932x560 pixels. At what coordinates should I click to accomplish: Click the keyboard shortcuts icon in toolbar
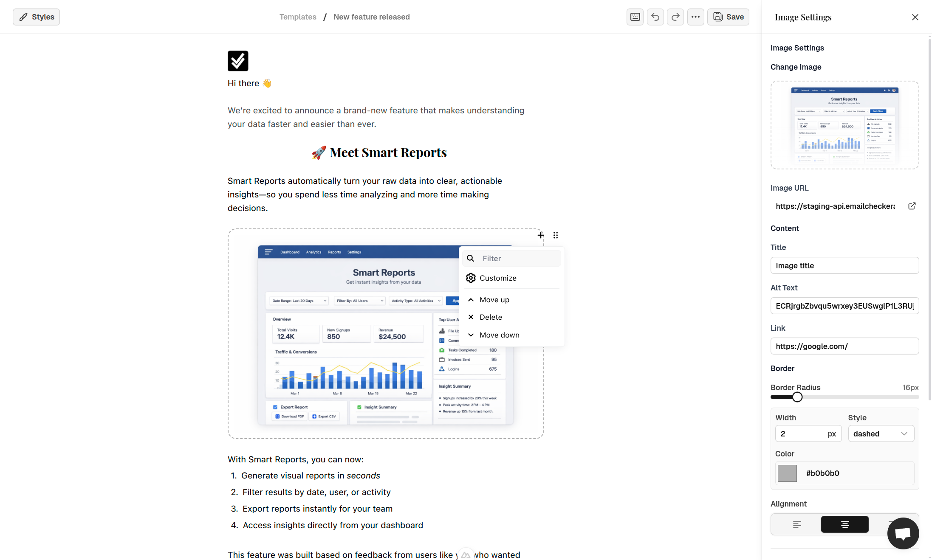(x=635, y=17)
